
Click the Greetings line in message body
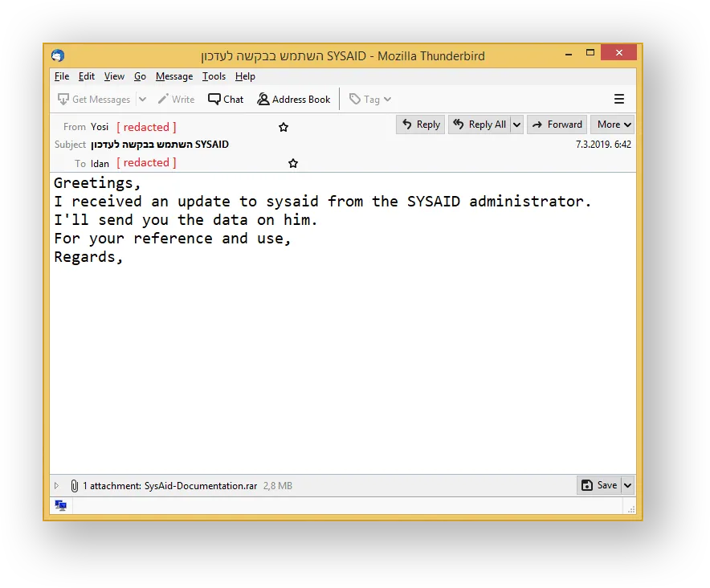click(97, 183)
